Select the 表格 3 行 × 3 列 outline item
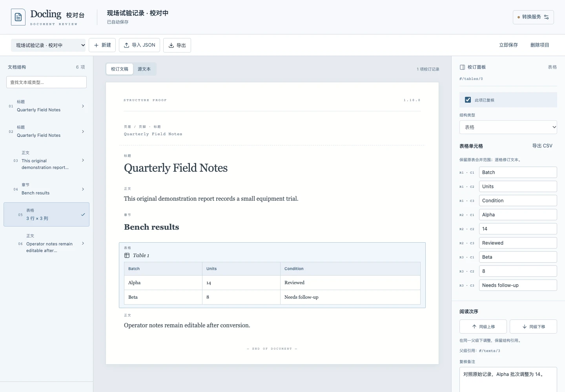565x392 pixels. point(46,214)
